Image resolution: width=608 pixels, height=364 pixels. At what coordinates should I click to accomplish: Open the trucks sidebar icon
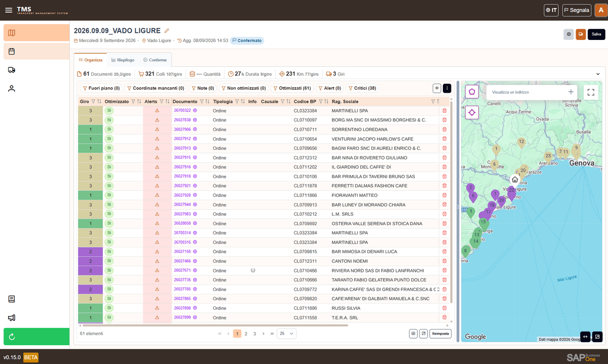pos(12,70)
